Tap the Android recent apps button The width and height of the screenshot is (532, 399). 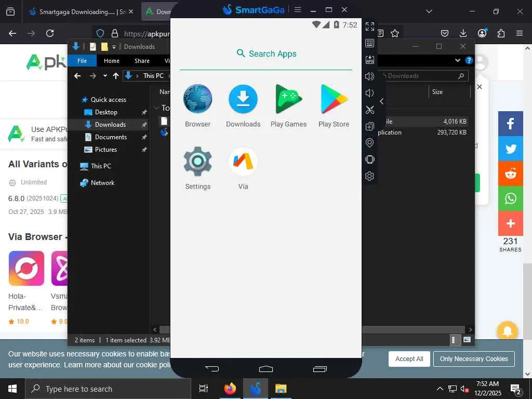pos(320,369)
